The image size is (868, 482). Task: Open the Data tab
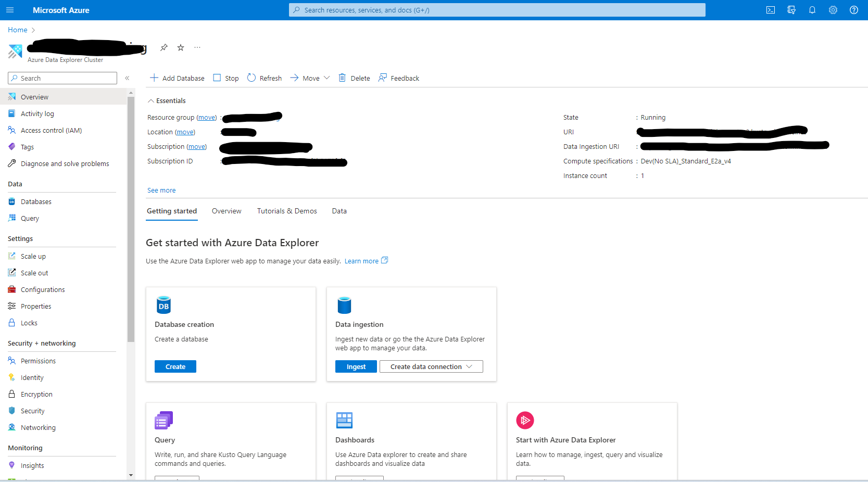pyautogui.click(x=339, y=211)
